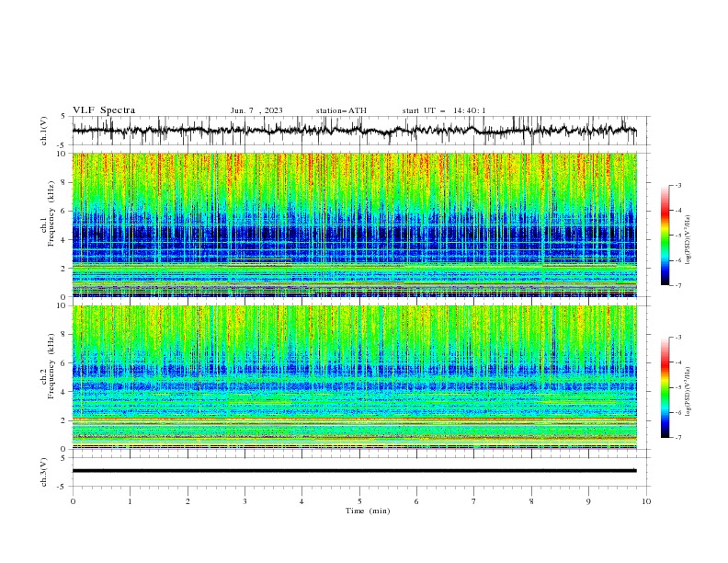Click the ch.3(V) axis label
The height and width of the screenshot is (563, 728).
[x=44, y=472]
